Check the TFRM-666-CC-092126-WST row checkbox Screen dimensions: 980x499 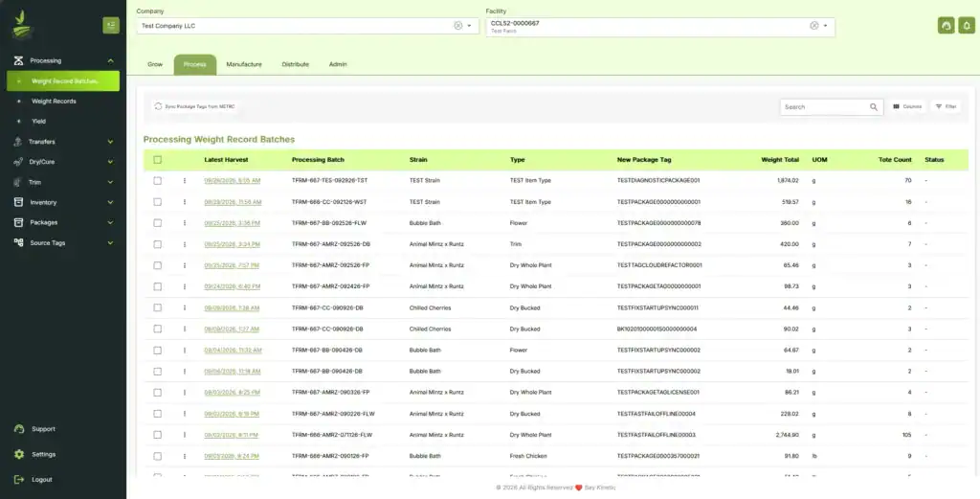[x=158, y=202]
